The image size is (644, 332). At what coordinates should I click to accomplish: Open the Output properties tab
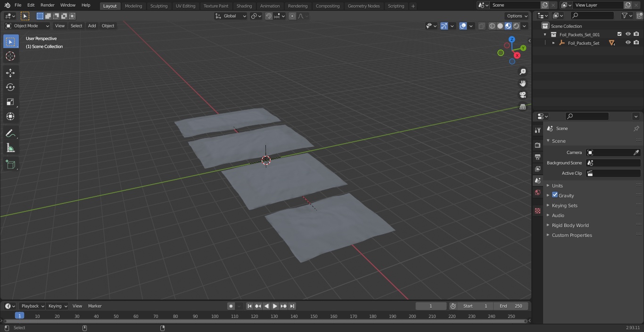coord(537,157)
